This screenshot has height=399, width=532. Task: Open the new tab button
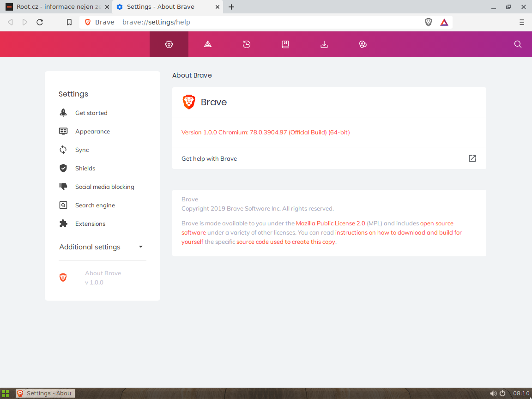(x=231, y=7)
